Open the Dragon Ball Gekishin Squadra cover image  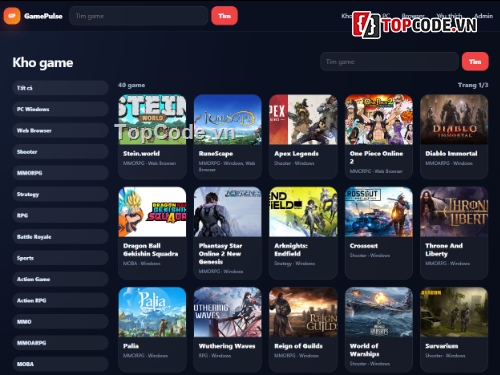point(152,212)
